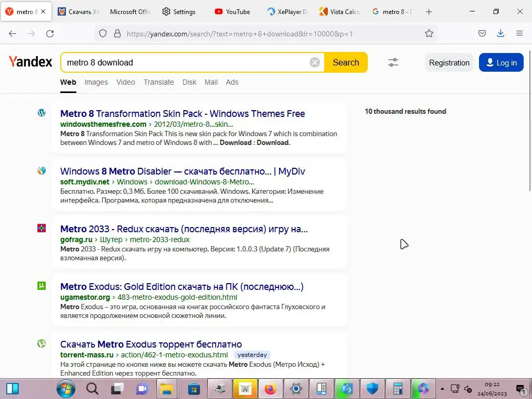Click windowsthemesfree.com domain link
The image size is (532, 399).
coord(103,124)
